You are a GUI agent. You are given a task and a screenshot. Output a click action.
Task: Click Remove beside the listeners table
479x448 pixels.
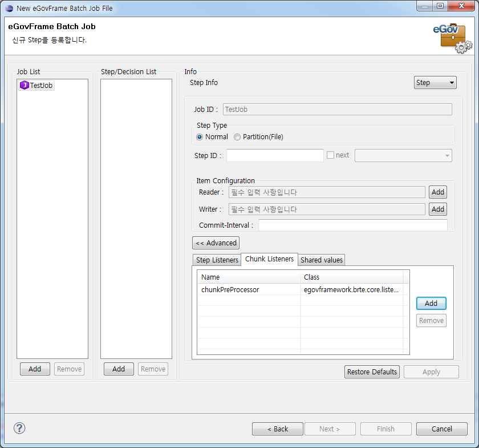pyautogui.click(x=431, y=321)
